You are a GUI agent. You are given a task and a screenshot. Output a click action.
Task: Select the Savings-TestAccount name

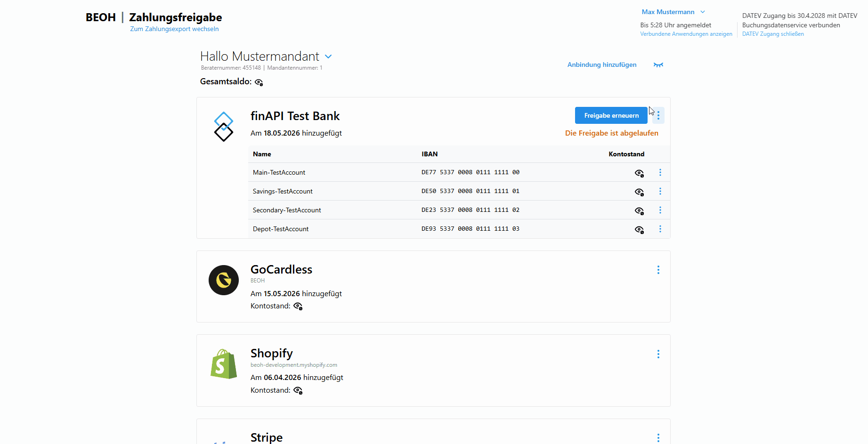click(283, 191)
